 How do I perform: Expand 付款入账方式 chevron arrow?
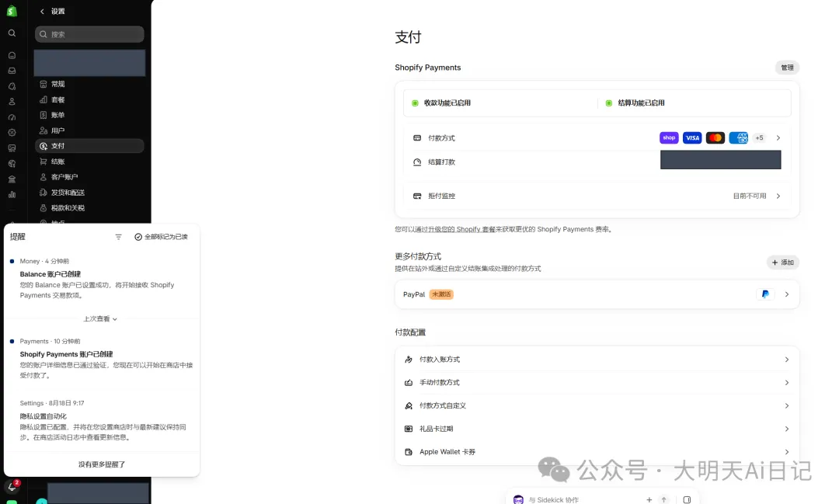point(786,360)
